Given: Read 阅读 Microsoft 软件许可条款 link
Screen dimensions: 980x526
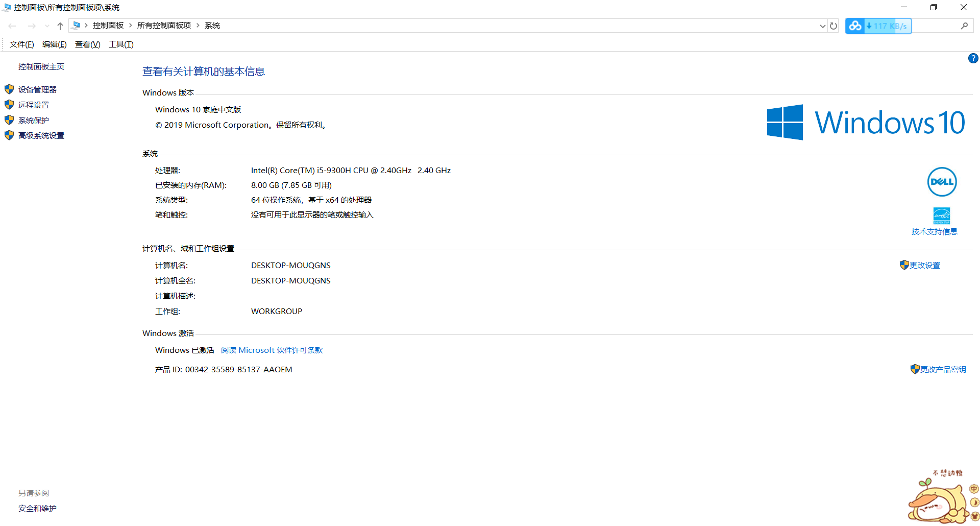Looking at the screenshot, I should pyautogui.click(x=272, y=350).
